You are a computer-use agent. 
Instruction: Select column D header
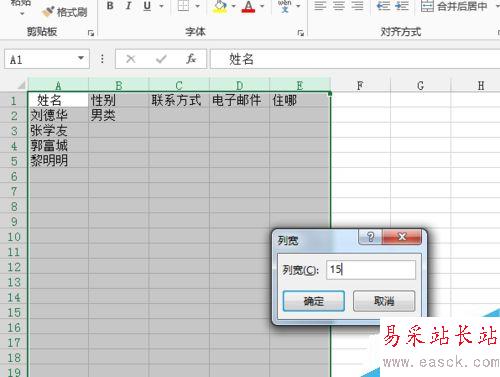coord(239,85)
